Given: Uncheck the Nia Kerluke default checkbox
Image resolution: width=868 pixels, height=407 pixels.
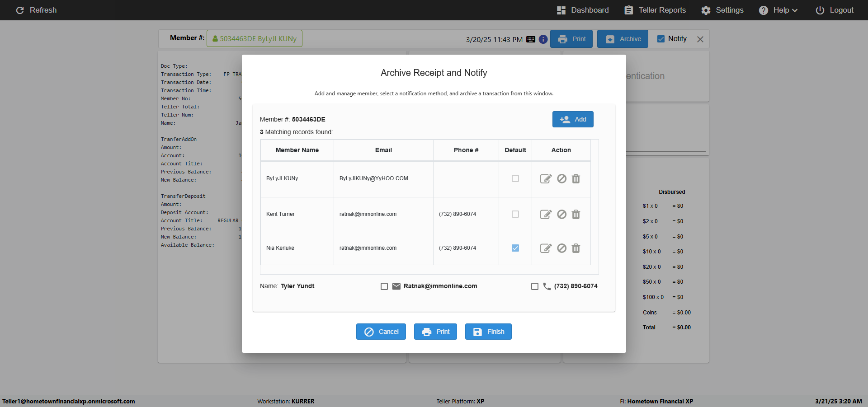Looking at the screenshot, I should pyautogui.click(x=515, y=248).
